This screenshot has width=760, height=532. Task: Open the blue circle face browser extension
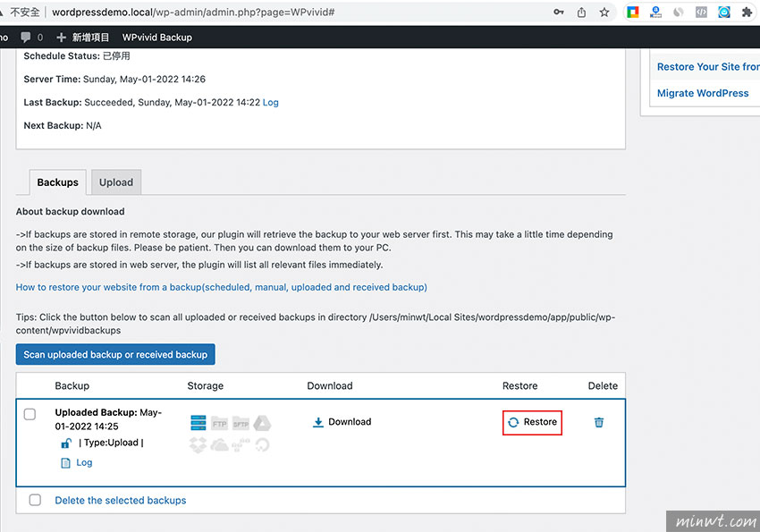[724, 13]
